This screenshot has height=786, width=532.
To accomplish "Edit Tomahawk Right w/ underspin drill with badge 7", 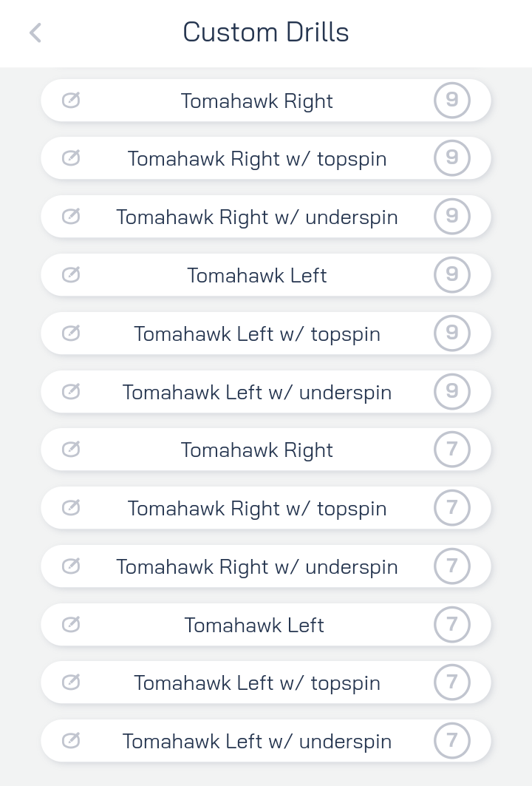I will tap(71, 566).
